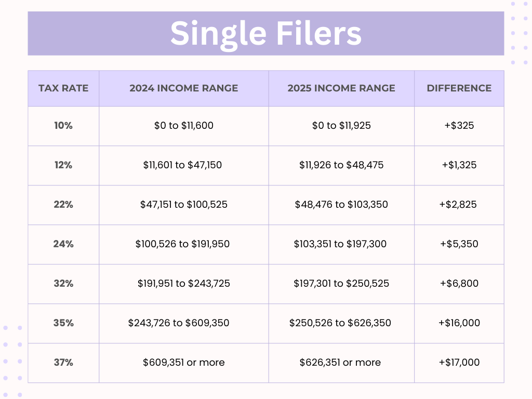
Task: Select the DIFFERENCE column header
Action: (459, 88)
